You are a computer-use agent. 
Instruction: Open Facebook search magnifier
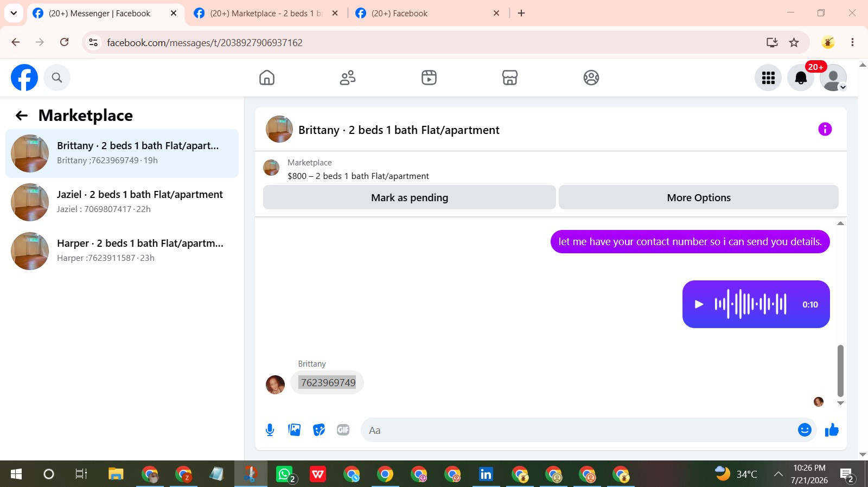[x=57, y=78]
